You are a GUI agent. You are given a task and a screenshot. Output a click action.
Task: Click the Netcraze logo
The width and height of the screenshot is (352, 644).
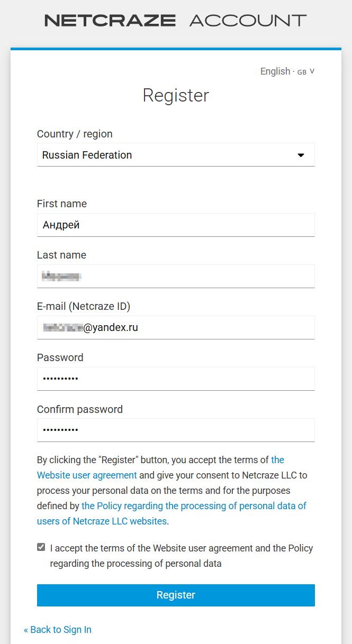point(110,21)
